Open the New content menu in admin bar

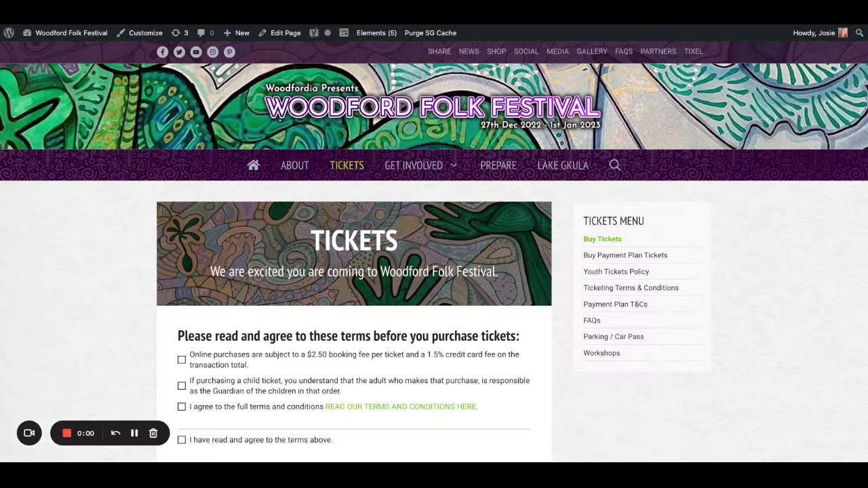pyautogui.click(x=236, y=33)
